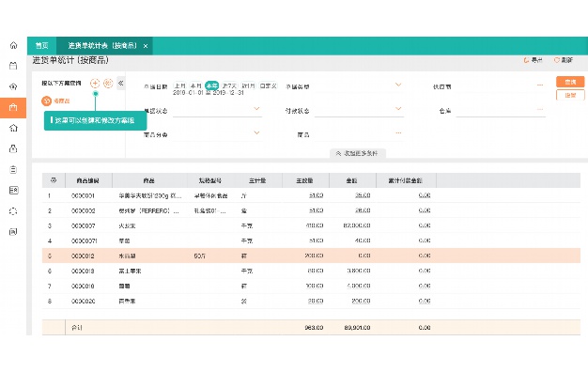Click product code 0000020 in the last row
The width and height of the screenshot is (588, 372).
tap(84, 302)
